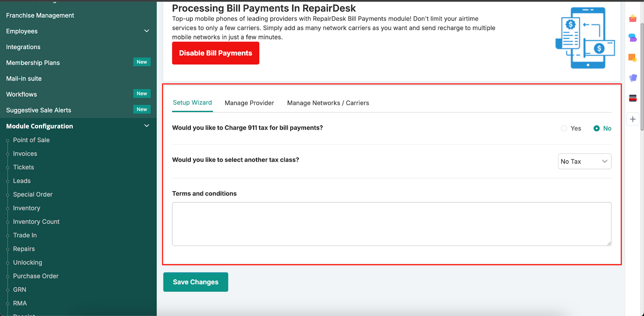The width and height of the screenshot is (644, 316).
Task: Open Manage Networks / Carriers tab
Action: coord(328,103)
